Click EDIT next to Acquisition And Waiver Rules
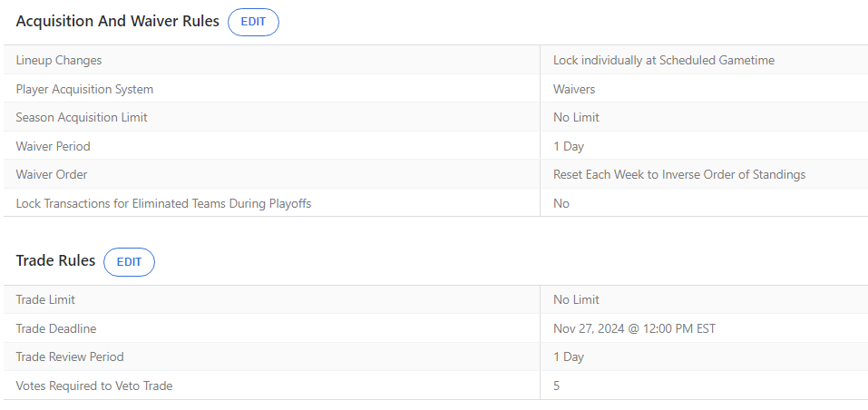The width and height of the screenshot is (868, 410). pos(253,22)
